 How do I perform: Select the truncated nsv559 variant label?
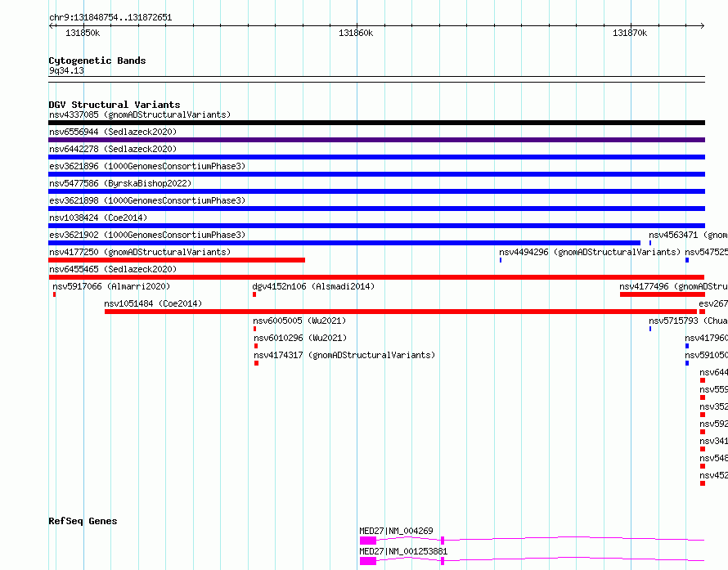[713, 389]
